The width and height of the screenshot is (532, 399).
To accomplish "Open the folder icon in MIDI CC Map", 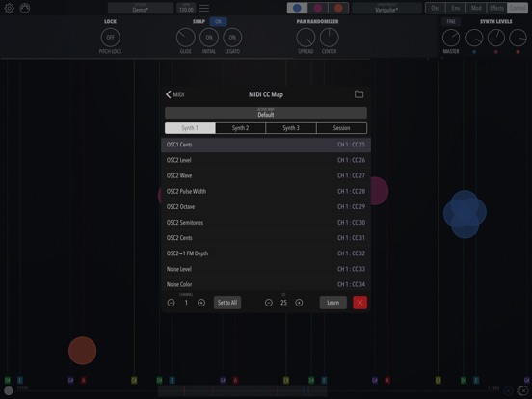I will [x=359, y=94].
